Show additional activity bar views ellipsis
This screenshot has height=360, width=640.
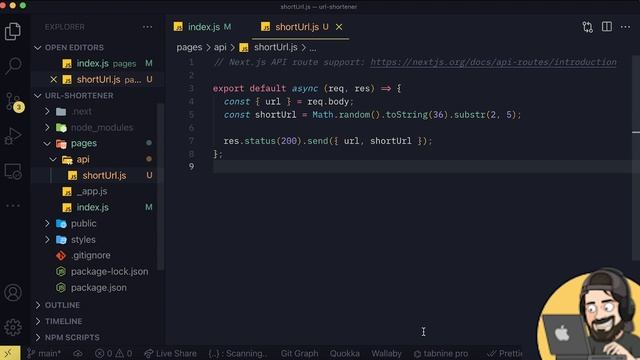[x=13, y=205]
